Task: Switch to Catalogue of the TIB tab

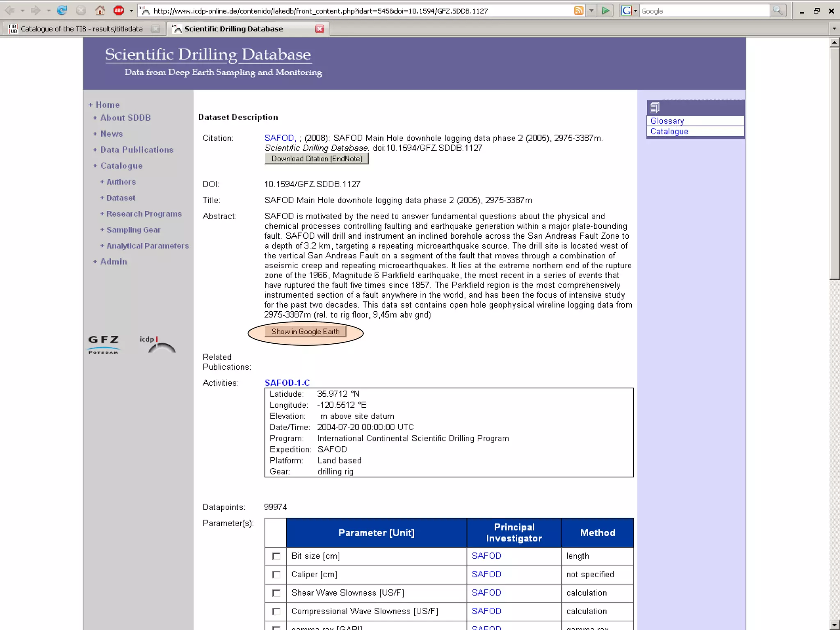Action: [81, 29]
